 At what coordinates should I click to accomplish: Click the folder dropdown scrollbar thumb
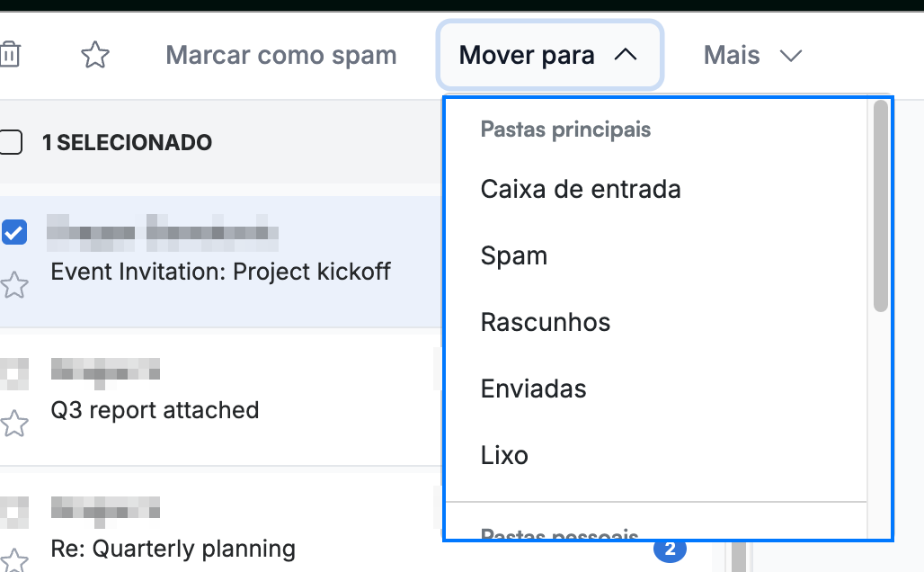point(880,206)
